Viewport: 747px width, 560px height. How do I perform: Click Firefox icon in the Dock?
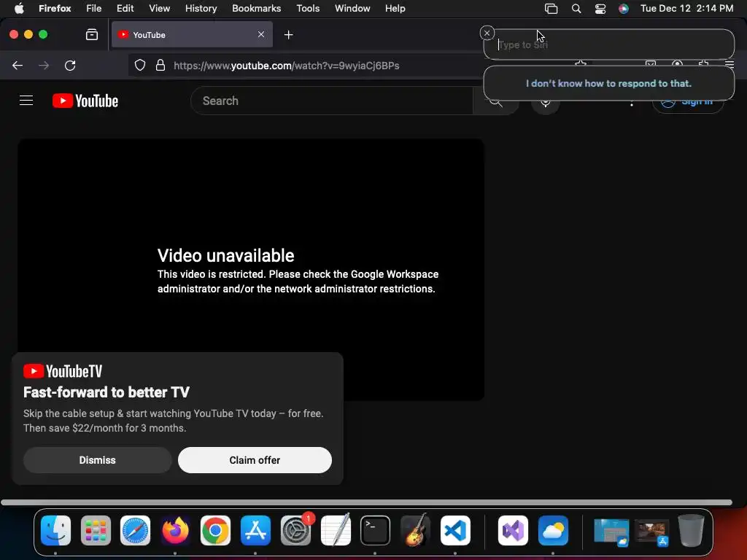pyautogui.click(x=175, y=530)
